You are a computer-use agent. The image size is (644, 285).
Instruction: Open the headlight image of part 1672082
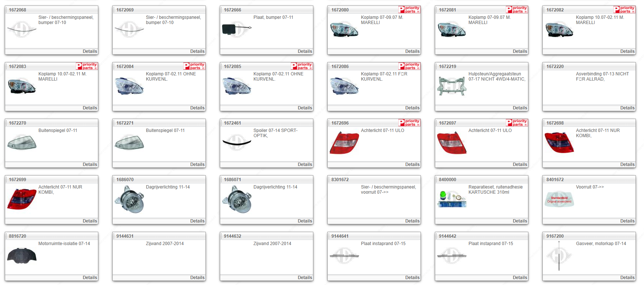click(559, 30)
